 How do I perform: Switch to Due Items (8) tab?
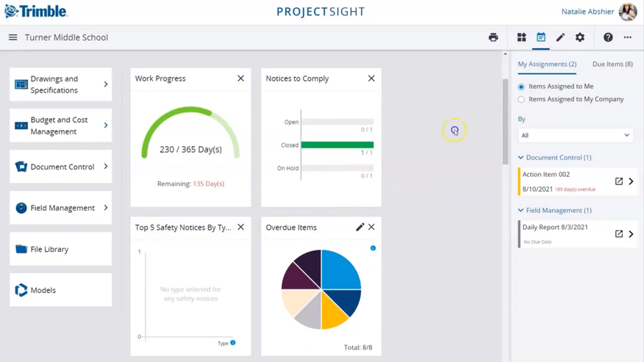(x=612, y=64)
